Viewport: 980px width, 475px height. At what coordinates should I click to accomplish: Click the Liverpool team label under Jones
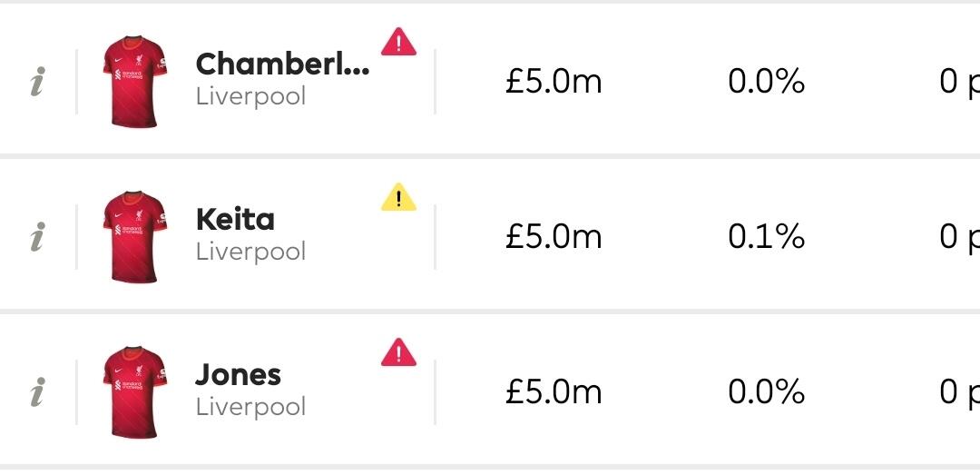point(250,407)
